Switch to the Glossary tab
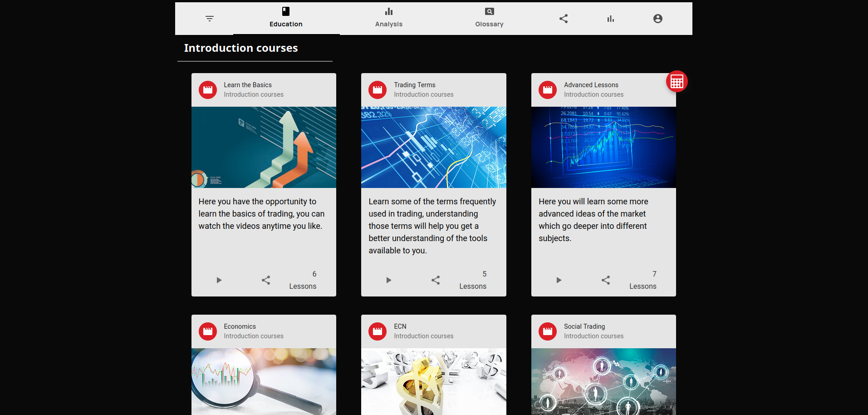 (x=489, y=18)
